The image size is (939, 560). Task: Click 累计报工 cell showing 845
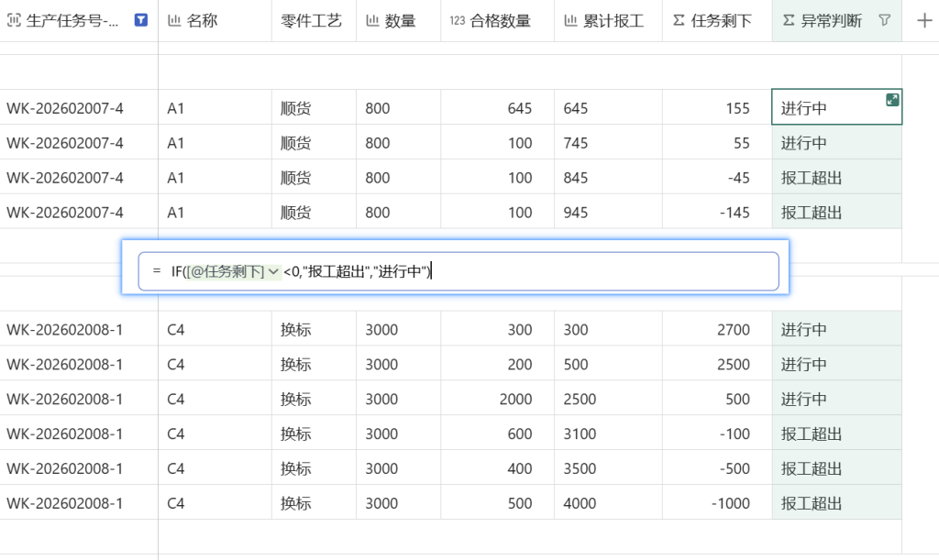[609, 177]
